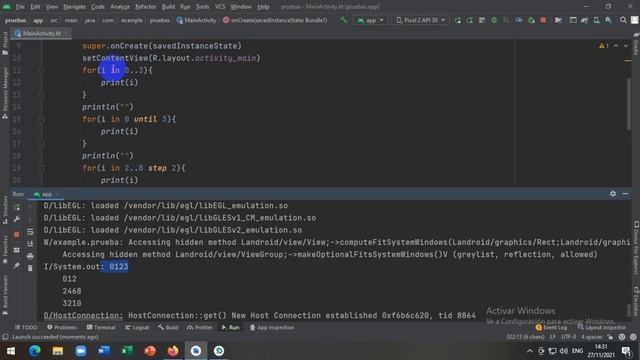
Task: Open Excel from the taskbar
Action: (x=127, y=351)
